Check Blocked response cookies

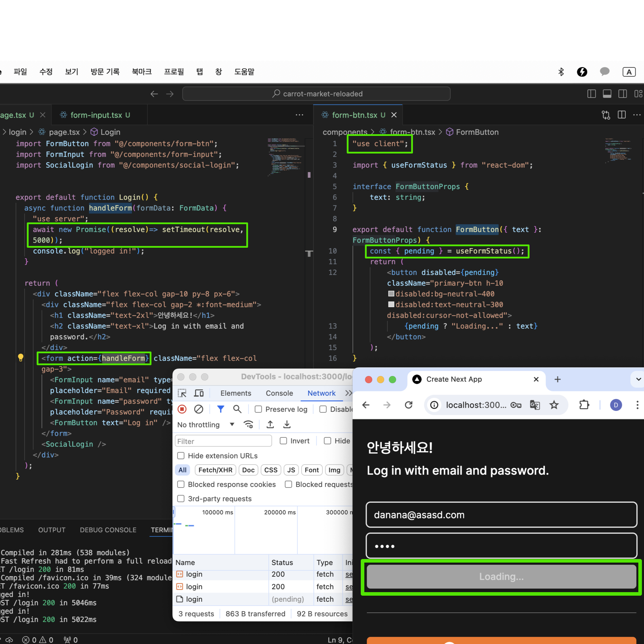[181, 484]
